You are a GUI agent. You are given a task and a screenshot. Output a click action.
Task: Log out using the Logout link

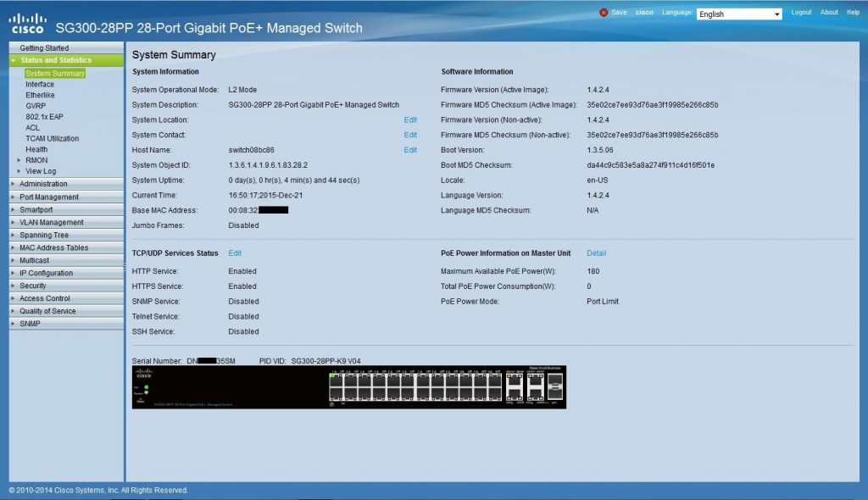pyautogui.click(x=801, y=12)
